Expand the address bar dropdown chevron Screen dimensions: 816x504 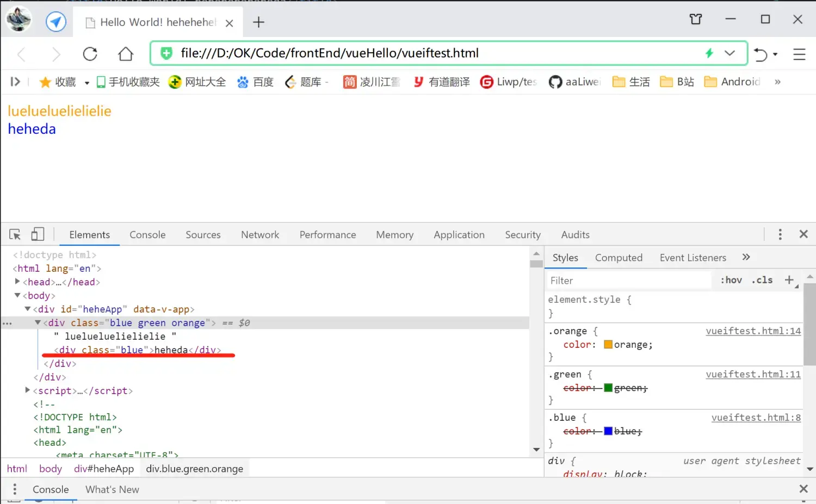point(730,53)
